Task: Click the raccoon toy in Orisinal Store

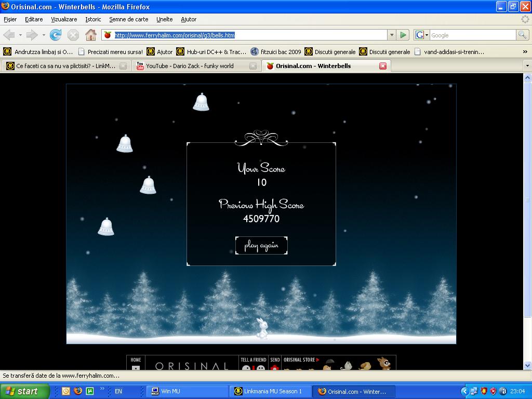Action: tap(384, 363)
